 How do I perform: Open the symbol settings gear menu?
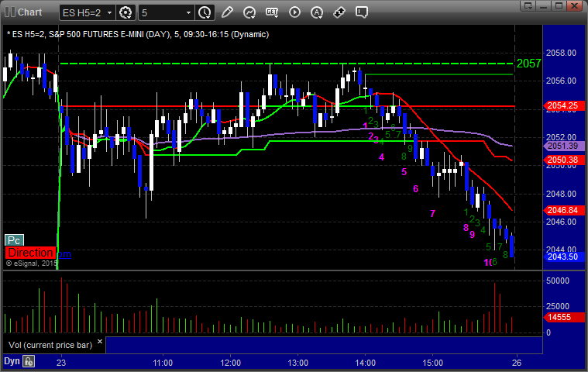126,12
